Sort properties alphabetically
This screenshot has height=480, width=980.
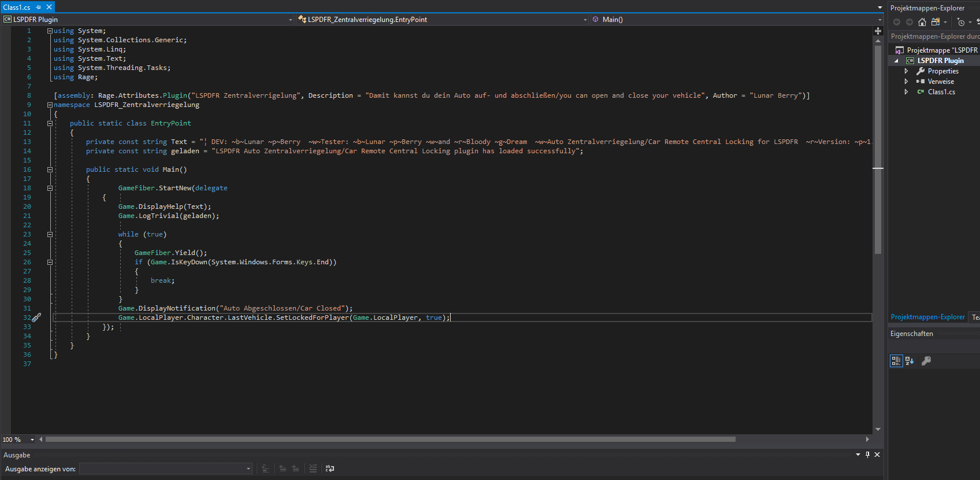(910, 361)
